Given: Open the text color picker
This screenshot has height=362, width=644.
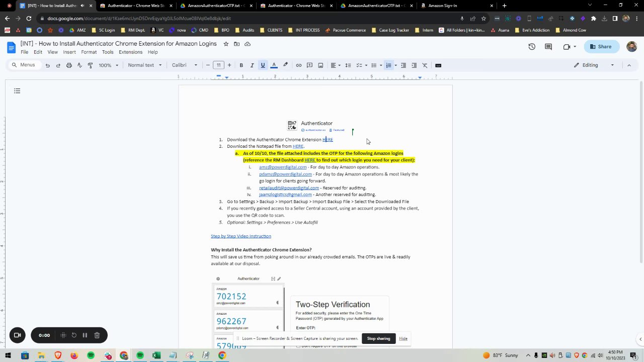Looking at the screenshot, I should (274, 65).
